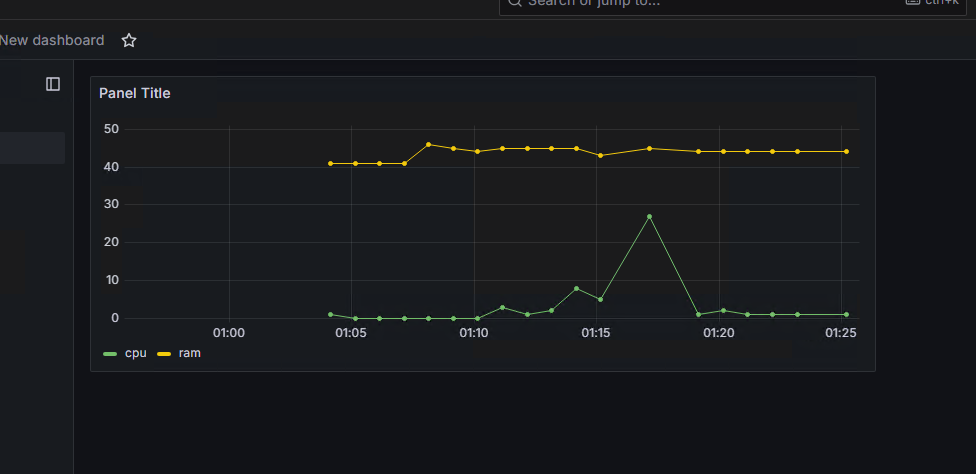
Task: Click the first ram data point at 41
Action: pyautogui.click(x=331, y=163)
